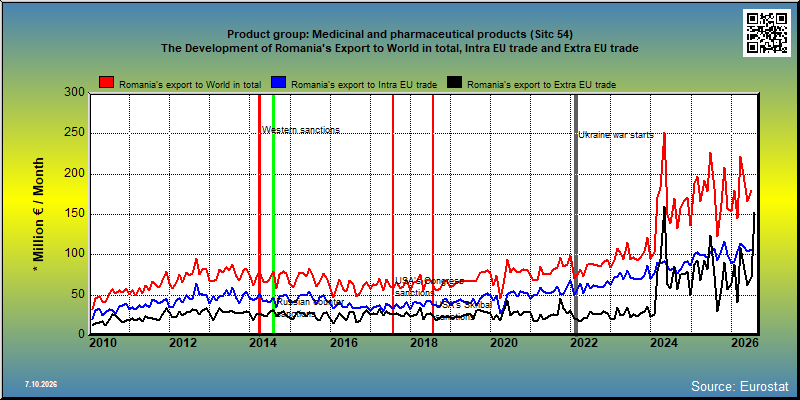Click the red World total legend swatch
Screen dimensions: 800x400
tap(106, 82)
